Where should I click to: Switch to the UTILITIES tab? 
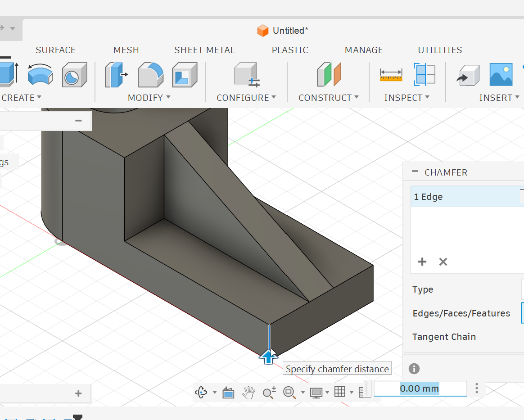tap(440, 50)
